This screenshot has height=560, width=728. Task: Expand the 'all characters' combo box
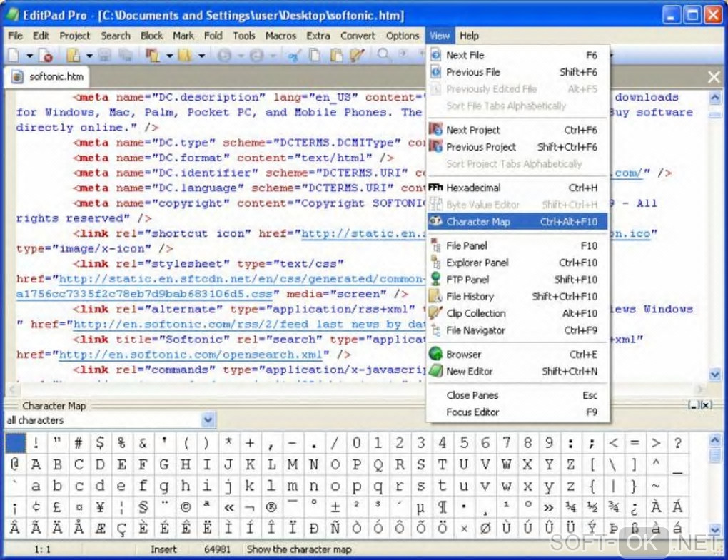point(208,420)
